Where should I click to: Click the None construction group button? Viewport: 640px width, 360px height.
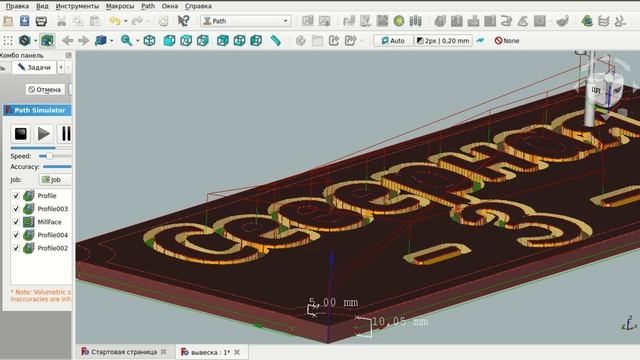pos(507,40)
